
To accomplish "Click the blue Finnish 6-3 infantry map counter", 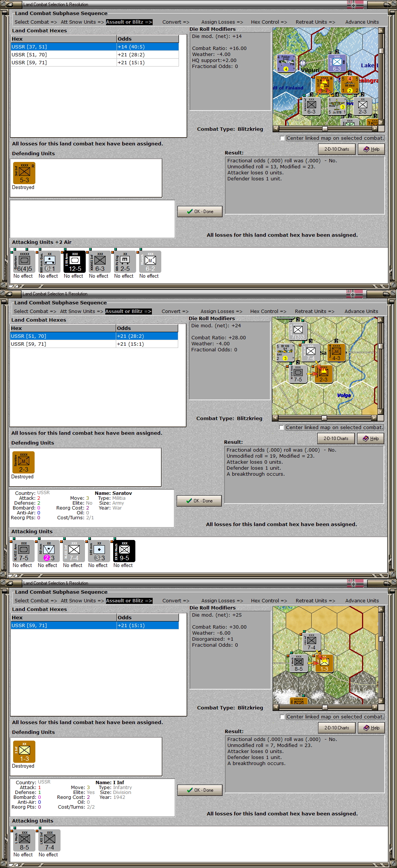I will pyautogui.click(x=337, y=63).
